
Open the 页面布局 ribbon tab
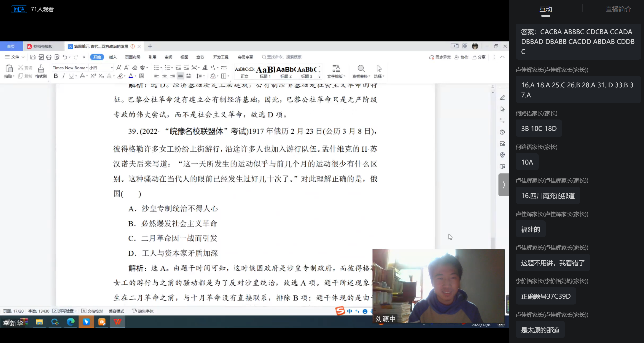pos(133,57)
